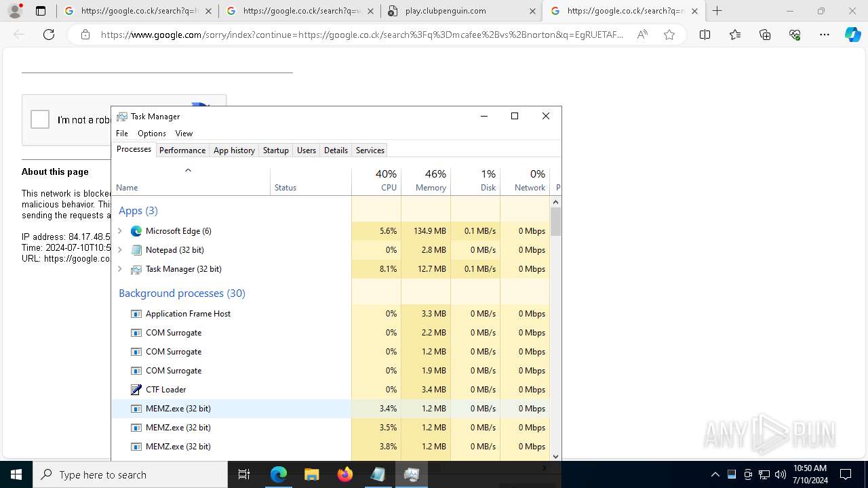Click the Edge profile avatar icon

click(15, 11)
